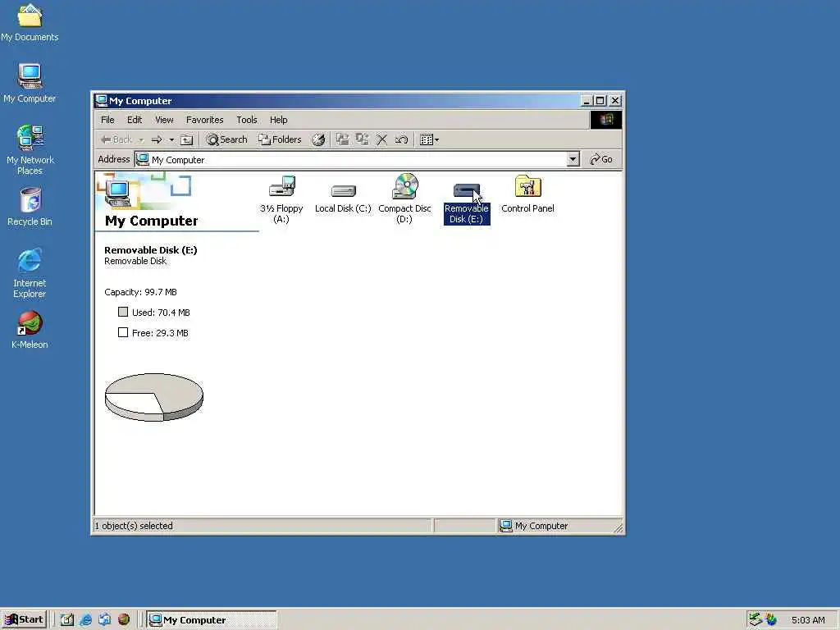Screen dimensions: 840x630
Task: Close the My Computer window
Action: pyautogui.click(x=615, y=101)
